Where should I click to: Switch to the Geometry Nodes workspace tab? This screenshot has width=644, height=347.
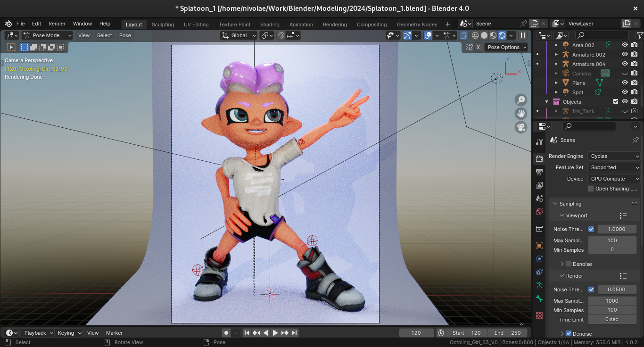[417, 25]
